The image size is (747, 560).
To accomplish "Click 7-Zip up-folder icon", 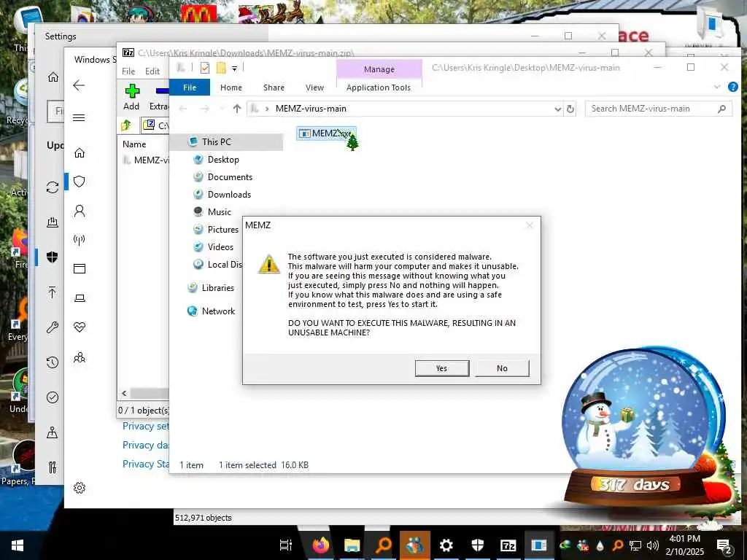I will [x=126, y=125].
